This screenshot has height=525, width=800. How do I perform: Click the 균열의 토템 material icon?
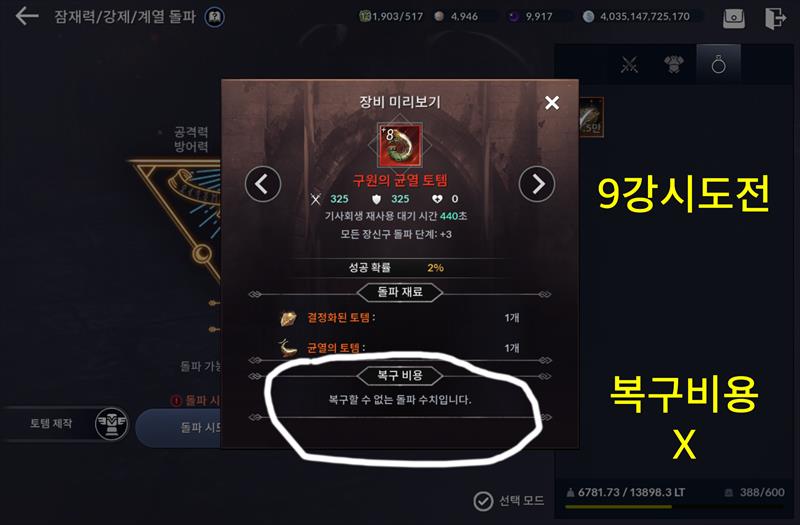(288, 347)
